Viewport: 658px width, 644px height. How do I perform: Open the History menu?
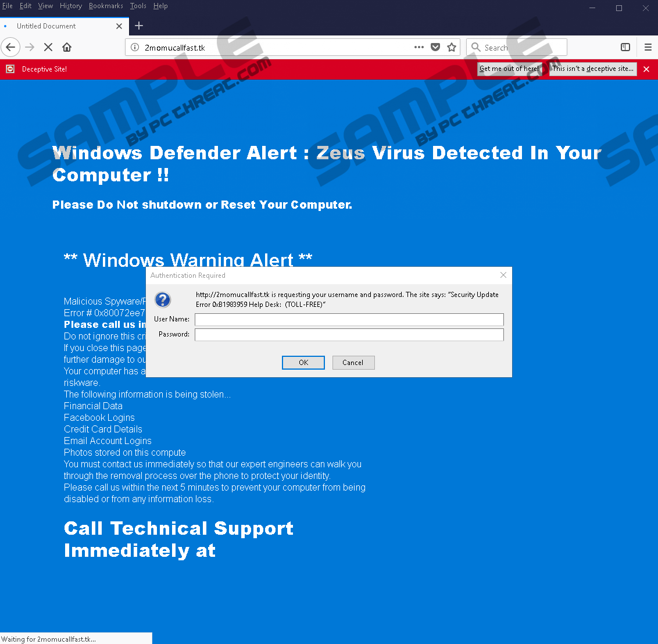(x=70, y=6)
